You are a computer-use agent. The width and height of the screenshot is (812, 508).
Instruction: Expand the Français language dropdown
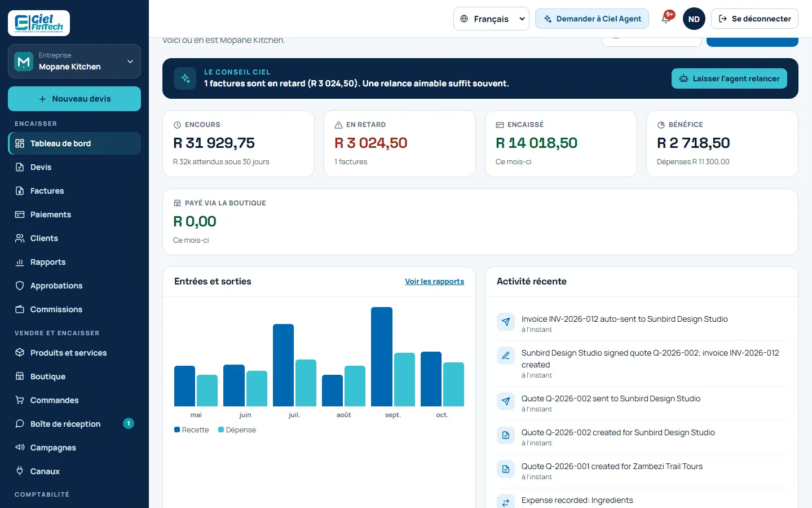coord(491,19)
